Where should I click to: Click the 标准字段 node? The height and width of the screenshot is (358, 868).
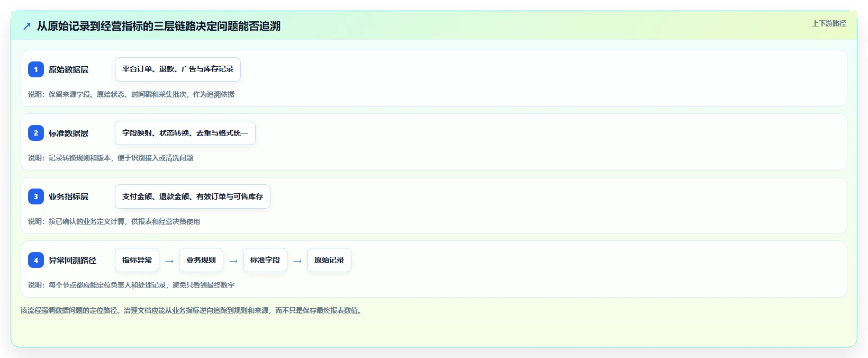click(265, 260)
